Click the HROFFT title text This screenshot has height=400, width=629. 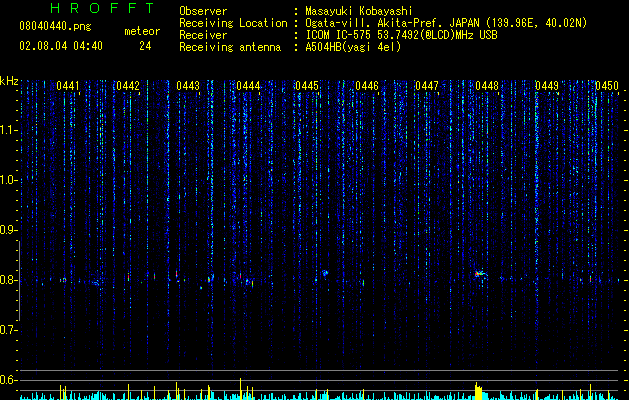(102, 8)
